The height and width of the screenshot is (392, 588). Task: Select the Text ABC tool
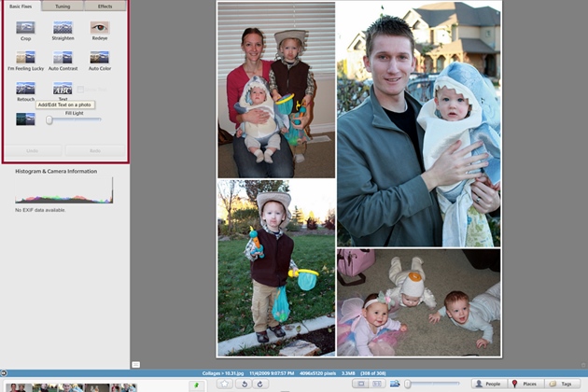63,89
